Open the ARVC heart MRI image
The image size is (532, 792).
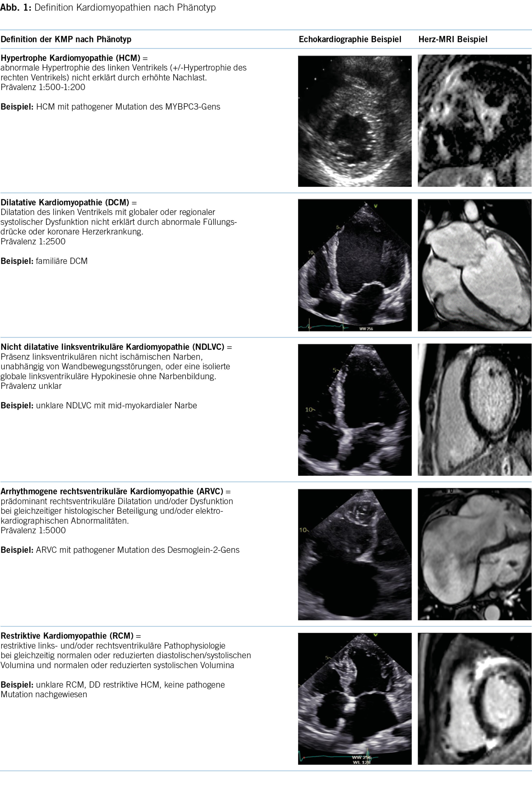point(474,554)
